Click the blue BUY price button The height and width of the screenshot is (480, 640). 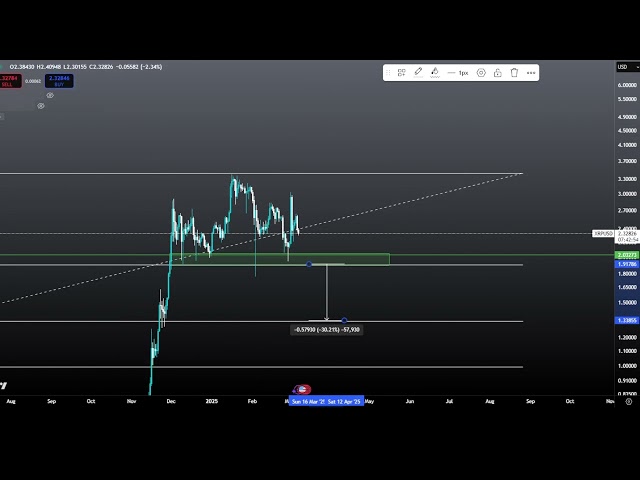(57, 80)
